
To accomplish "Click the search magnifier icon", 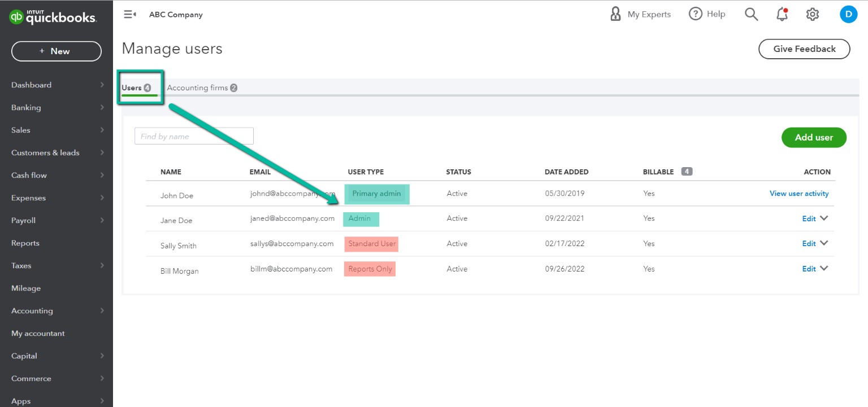I will click(x=751, y=14).
